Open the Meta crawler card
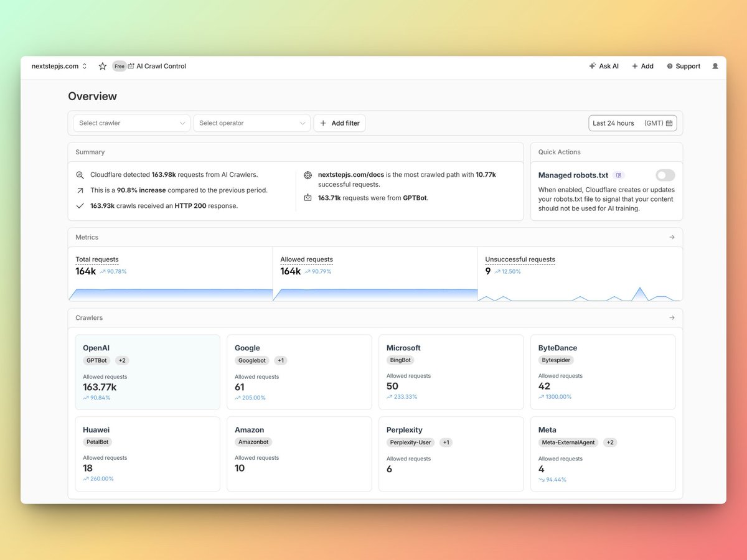Screen dimensions: 747x560 tap(603, 454)
